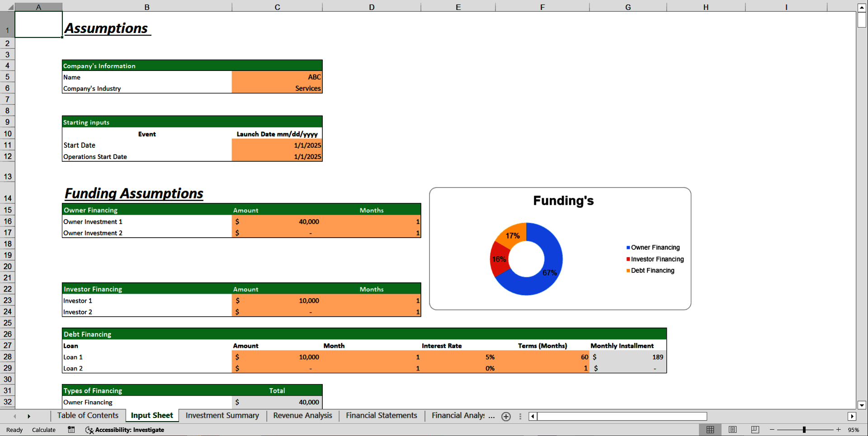Screen dimensions: 868x436
Task: Open the Investment Summary sheet
Action: pyautogui.click(x=222, y=416)
